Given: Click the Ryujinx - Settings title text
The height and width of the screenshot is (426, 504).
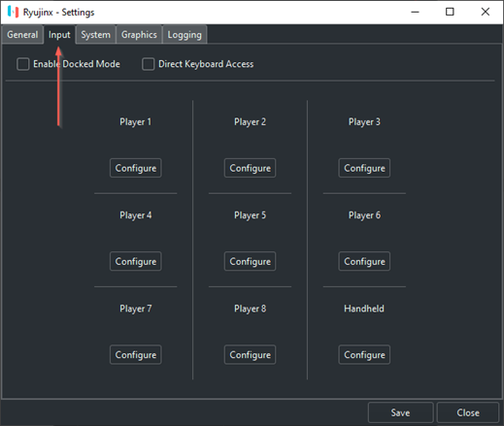Looking at the screenshot, I should coord(58,13).
